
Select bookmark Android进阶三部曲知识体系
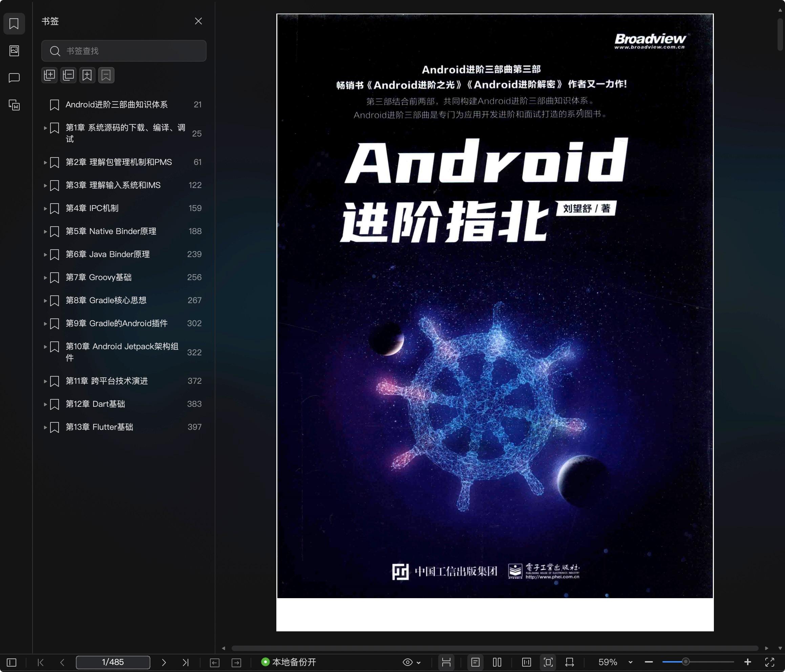(116, 105)
